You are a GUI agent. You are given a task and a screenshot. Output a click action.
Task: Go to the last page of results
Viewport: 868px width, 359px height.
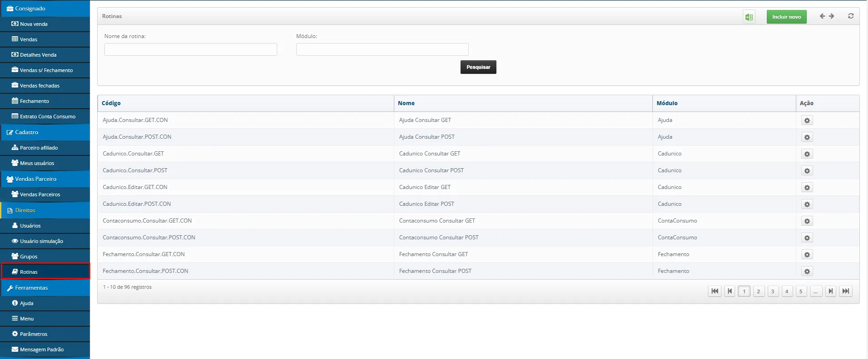point(845,291)
